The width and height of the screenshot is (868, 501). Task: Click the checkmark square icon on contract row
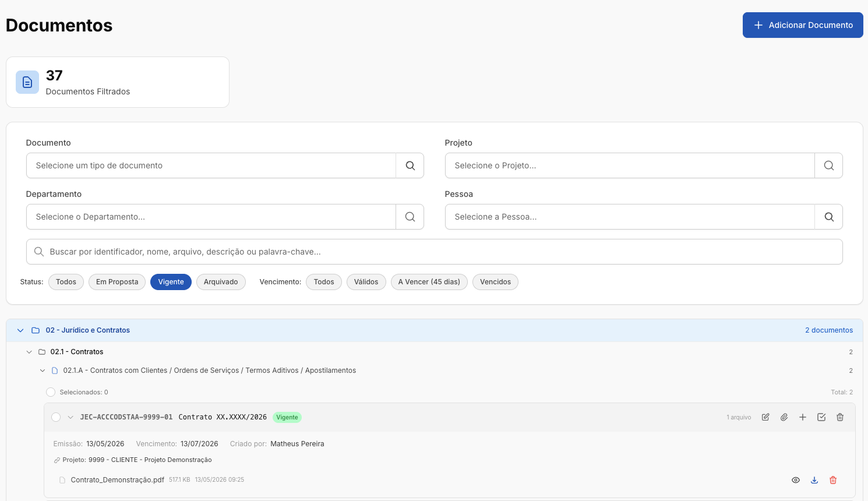[x=821, y=417]
